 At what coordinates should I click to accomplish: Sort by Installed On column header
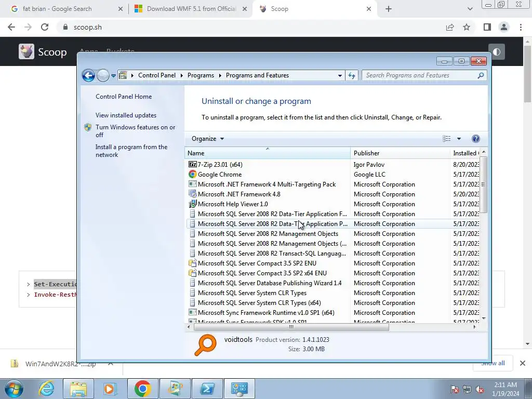pyautogui.click(x=465, y=153)
